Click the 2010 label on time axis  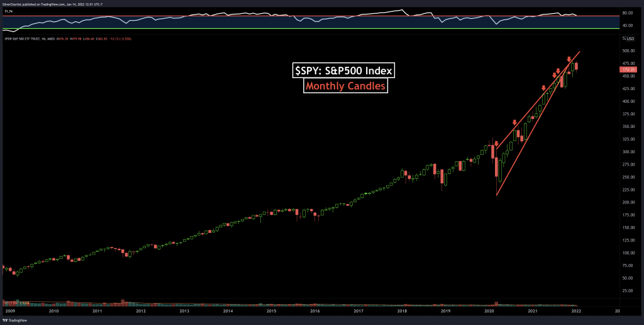[x=53, y=311]
